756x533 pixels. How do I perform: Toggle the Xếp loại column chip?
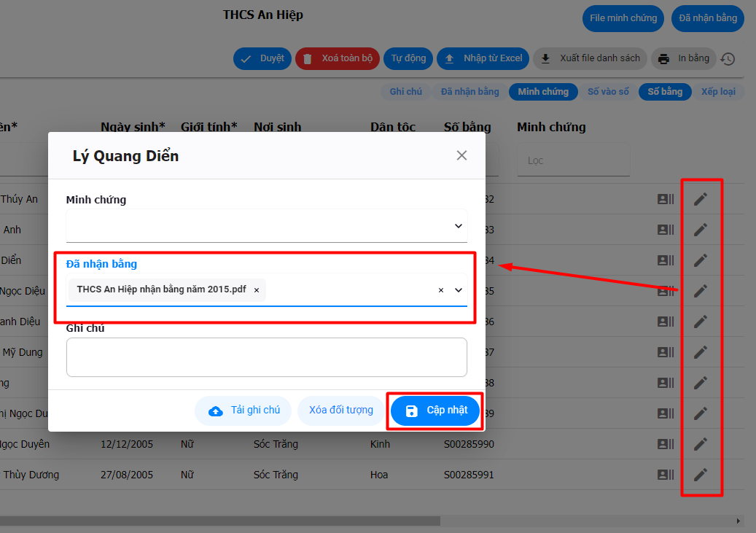(x=718, y=92)
